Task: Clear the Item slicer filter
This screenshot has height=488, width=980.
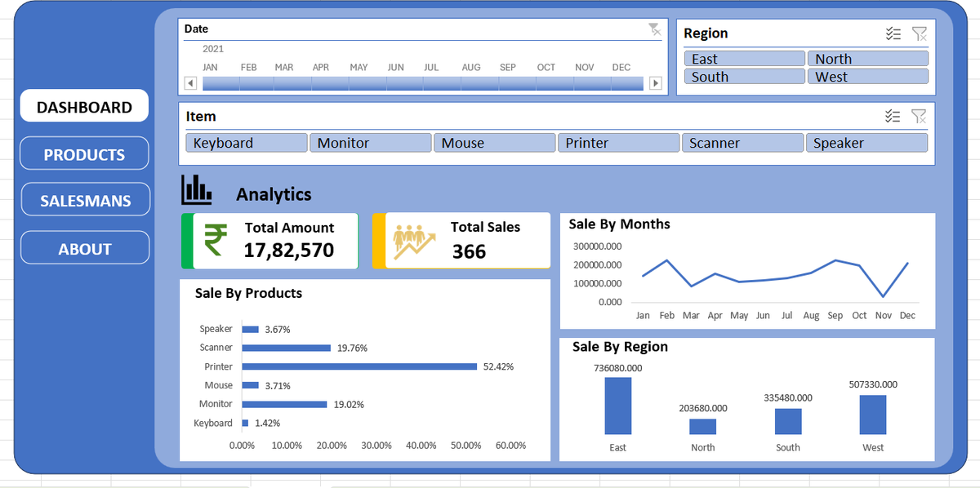Action: [x=920, y=117]
